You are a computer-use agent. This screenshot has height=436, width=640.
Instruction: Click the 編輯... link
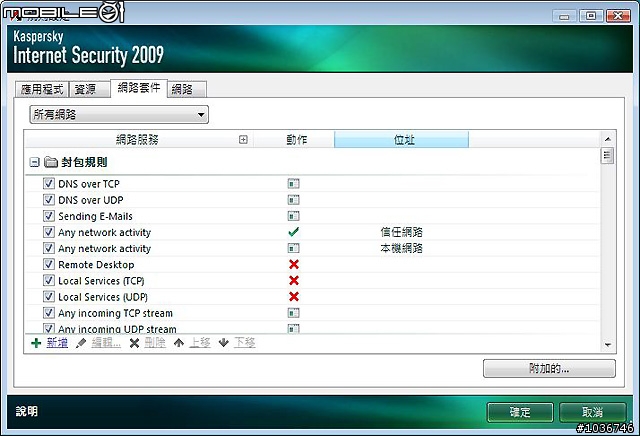106,343
